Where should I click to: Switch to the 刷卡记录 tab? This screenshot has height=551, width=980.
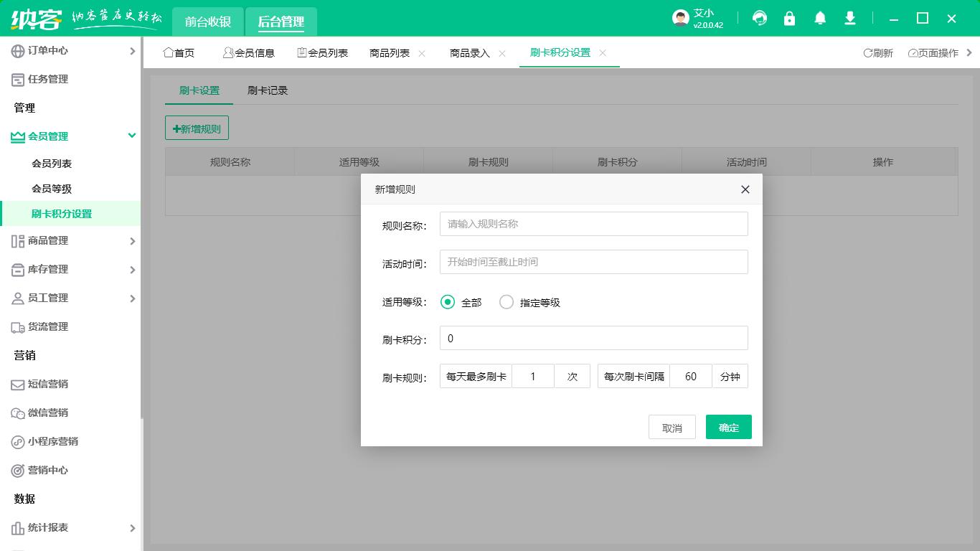point(267,90)
